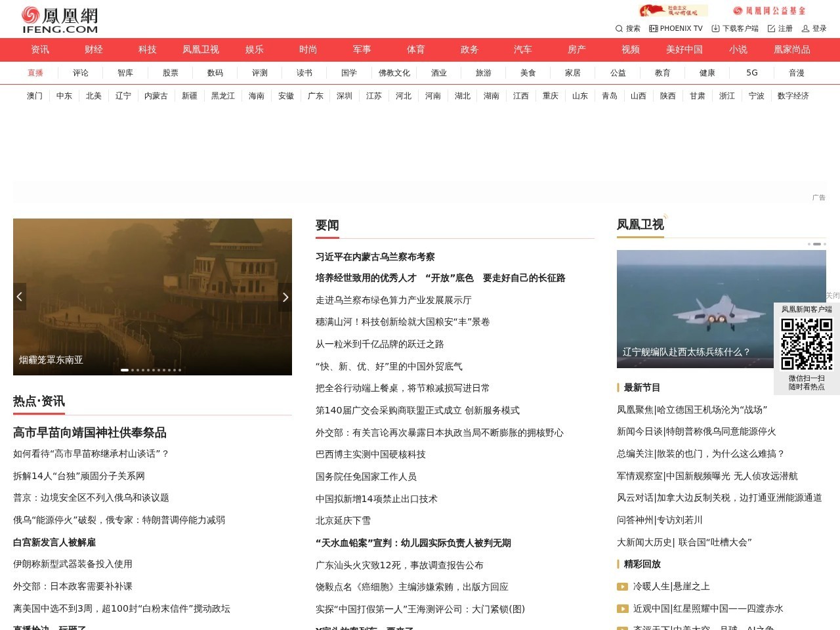Screen dimensions: 840x630
Task: Open the 资讯 main navigation tab
Action: pyautogui.click(x=40, y=49)
